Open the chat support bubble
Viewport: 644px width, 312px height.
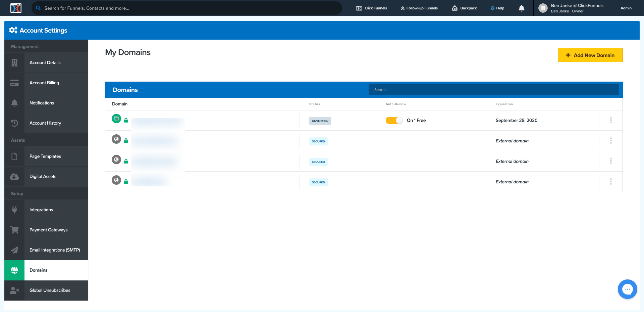click(627, 289)
